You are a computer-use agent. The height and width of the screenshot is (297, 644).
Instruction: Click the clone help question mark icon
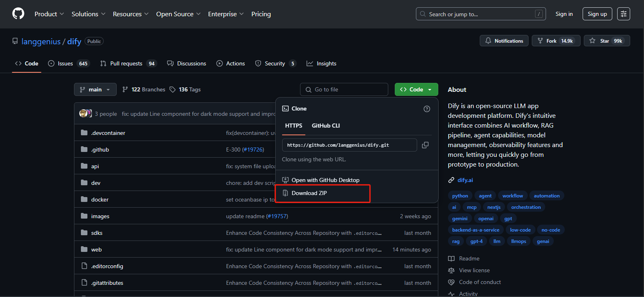426,109
